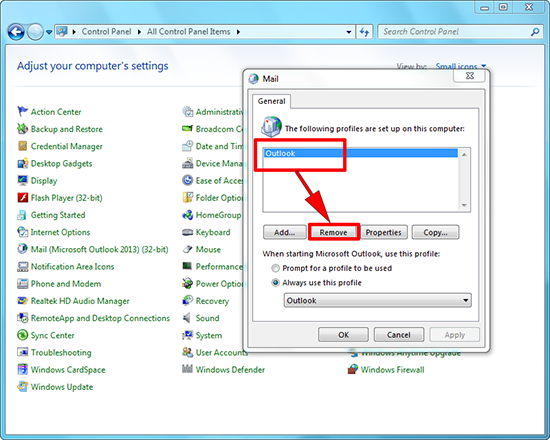Click the System icon
Viewport: 550px width, 440px height.
pyautogui.click(x=188, y=335)
